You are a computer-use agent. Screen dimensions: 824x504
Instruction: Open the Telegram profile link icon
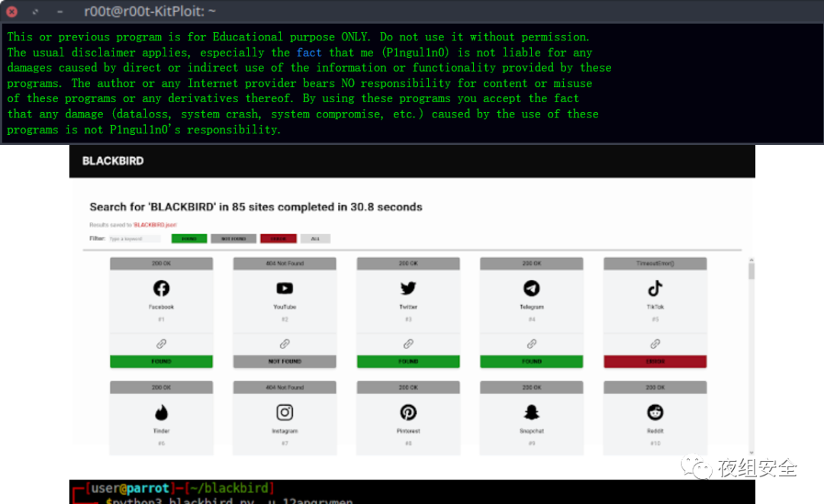(x=532, y=344)
